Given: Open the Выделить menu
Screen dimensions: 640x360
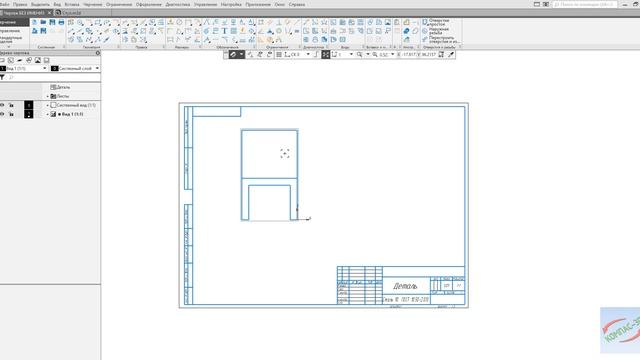Looking at the screenshot, I should [x=40, y=4].
